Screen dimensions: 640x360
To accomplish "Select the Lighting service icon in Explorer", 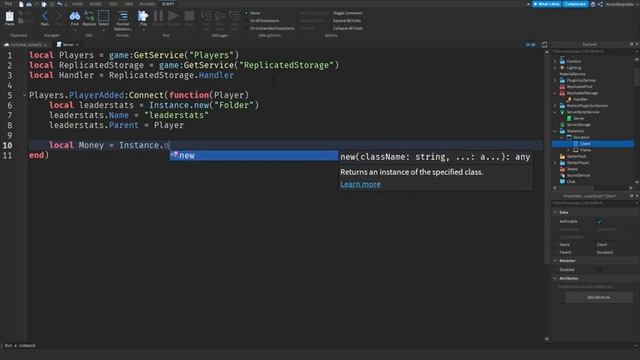I will point(562,68).
